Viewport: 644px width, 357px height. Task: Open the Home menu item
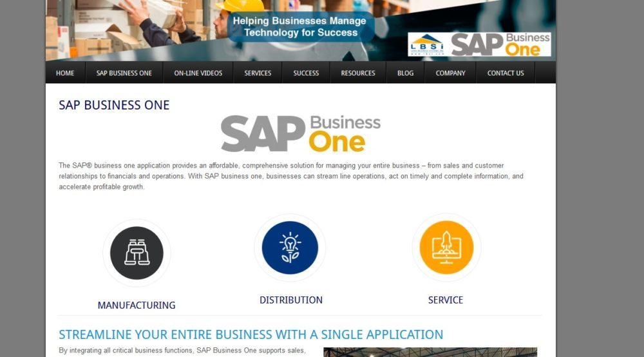[x=65, y=73]
